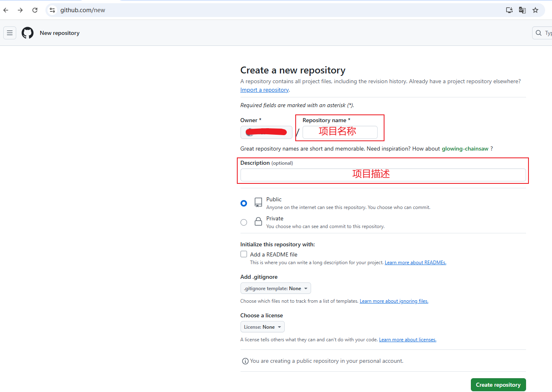This screenshot has height=392, width=552.
Task: Open the Owner dropdown
Action: click(x=266, y=132)
